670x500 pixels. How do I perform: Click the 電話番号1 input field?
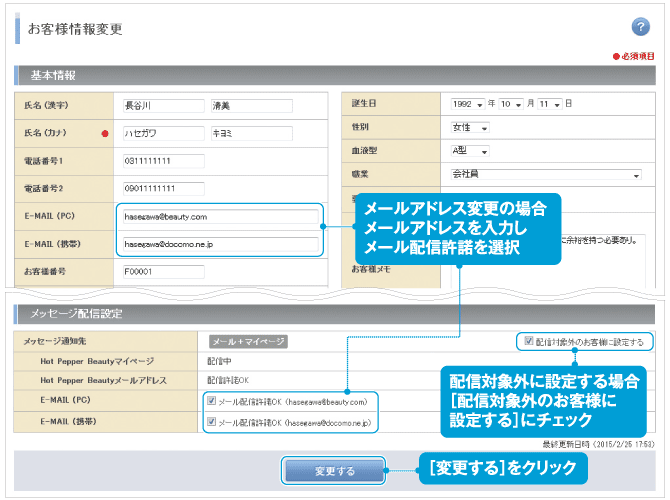coord(161,160)
